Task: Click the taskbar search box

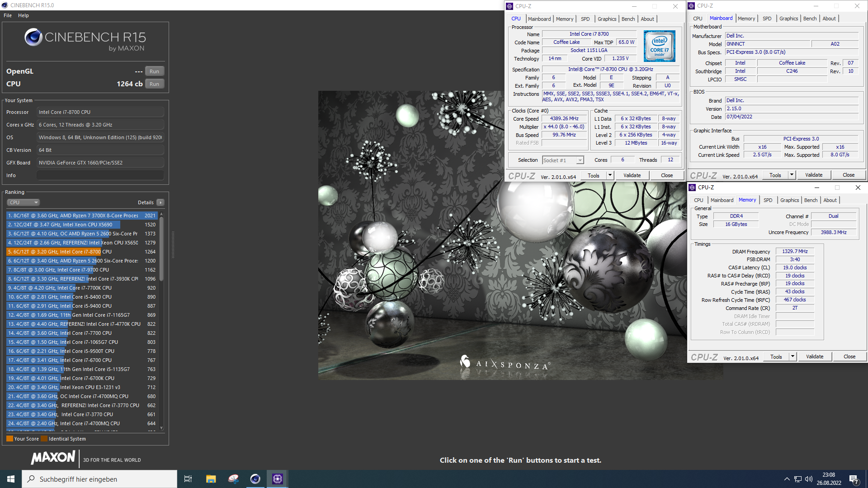Action: [99, 479]
